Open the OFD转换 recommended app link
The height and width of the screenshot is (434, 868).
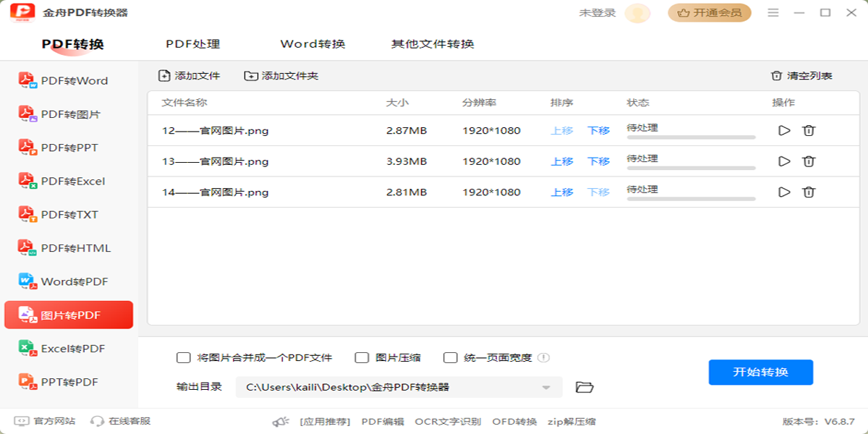514,421
